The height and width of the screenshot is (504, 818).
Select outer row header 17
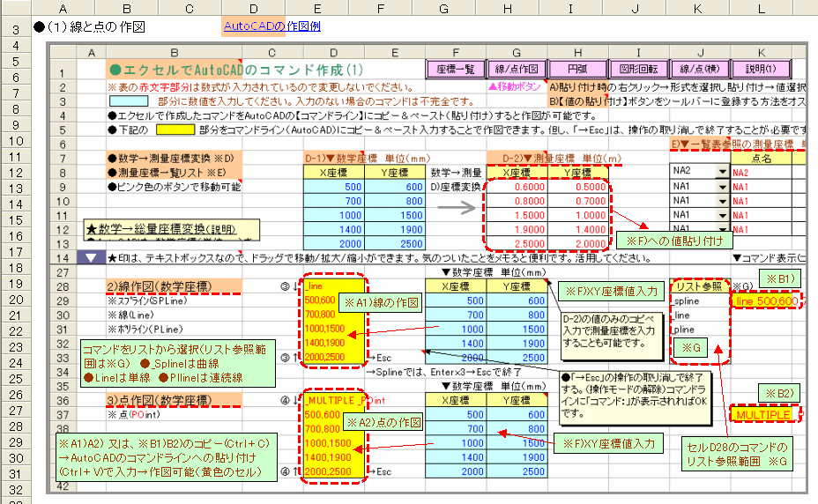[x=16, y=252]
